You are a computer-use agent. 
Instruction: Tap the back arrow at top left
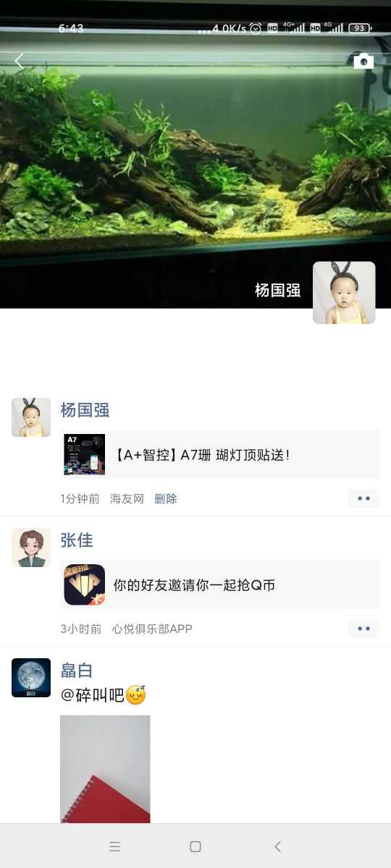click(x=20, y=61)
